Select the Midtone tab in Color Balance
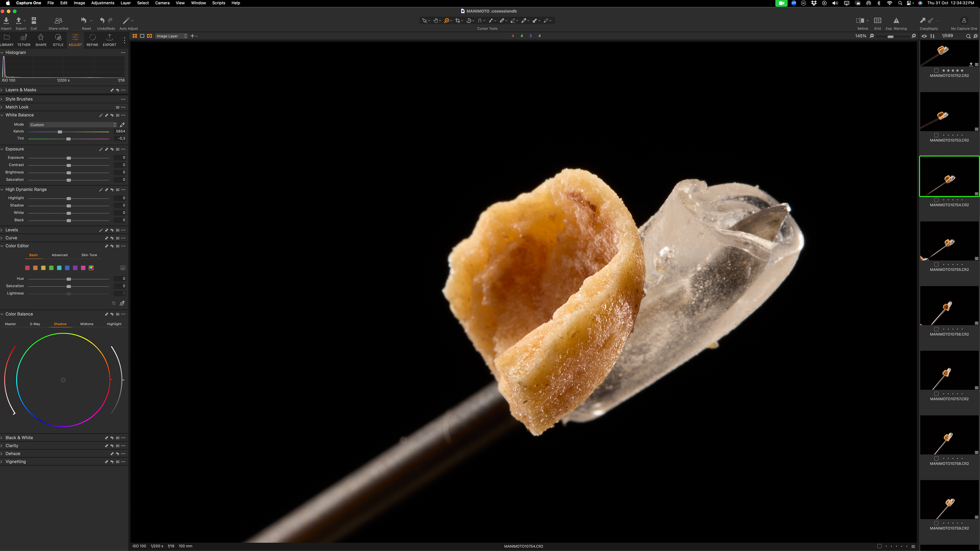Screen dimensions: 980x551 pos(87,324)
